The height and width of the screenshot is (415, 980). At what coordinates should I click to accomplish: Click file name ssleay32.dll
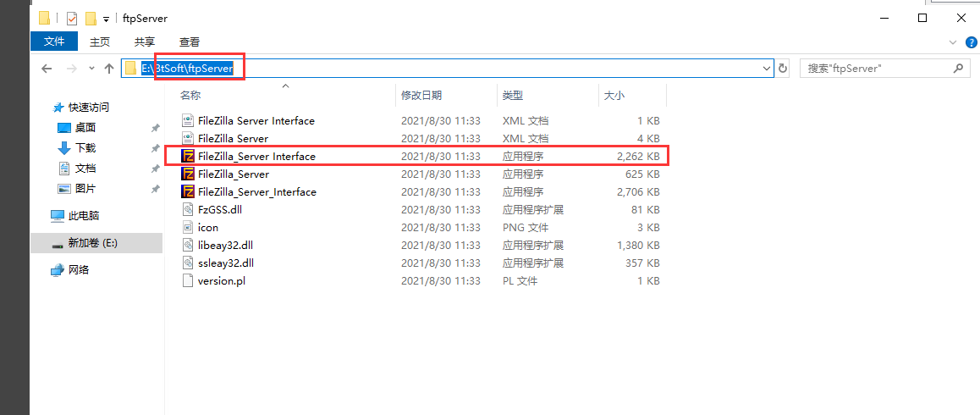click(x=225, y=263)
